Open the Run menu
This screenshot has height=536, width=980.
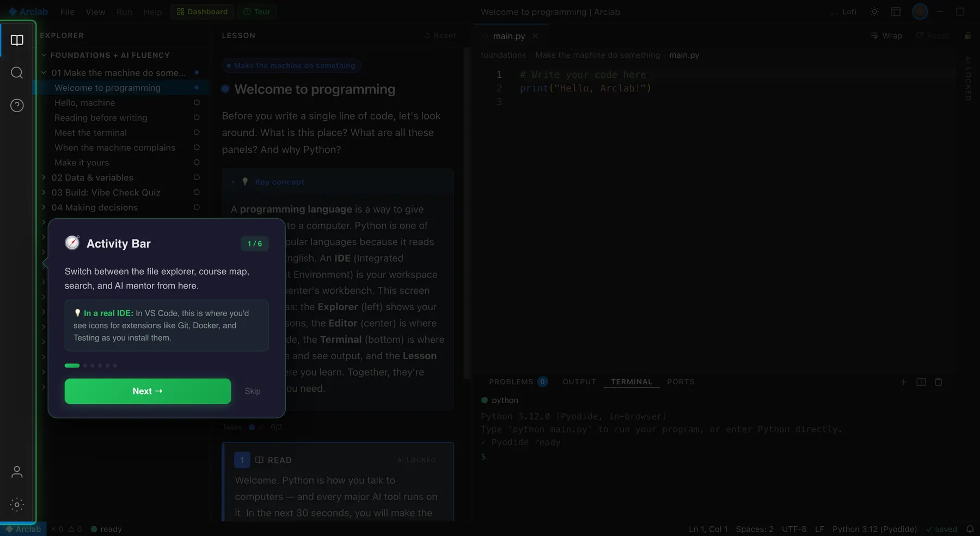pyautogui.click(x=124, y=11)
